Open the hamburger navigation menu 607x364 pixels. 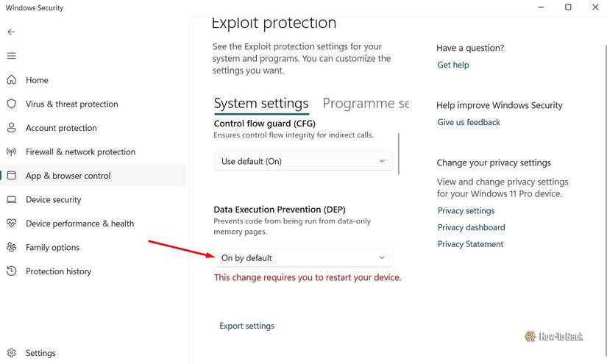11,56
